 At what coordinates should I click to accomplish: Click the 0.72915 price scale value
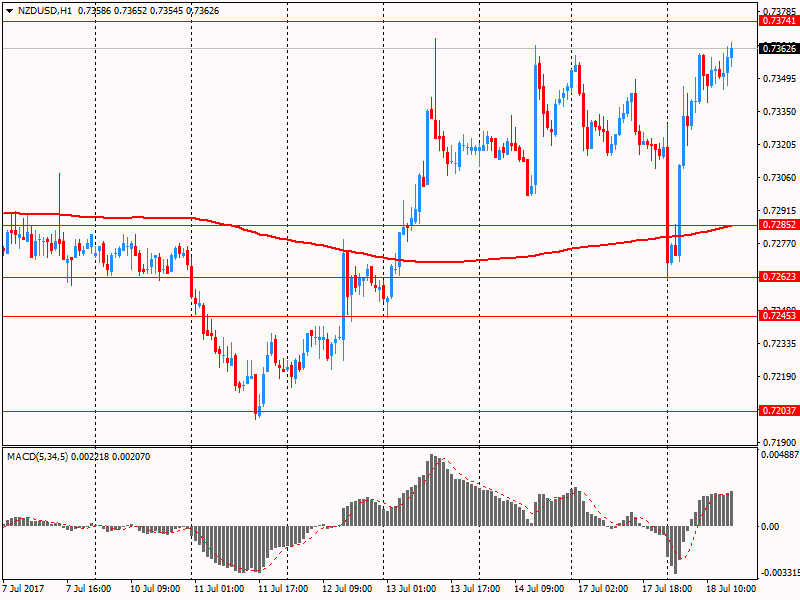tap(780, 211)
